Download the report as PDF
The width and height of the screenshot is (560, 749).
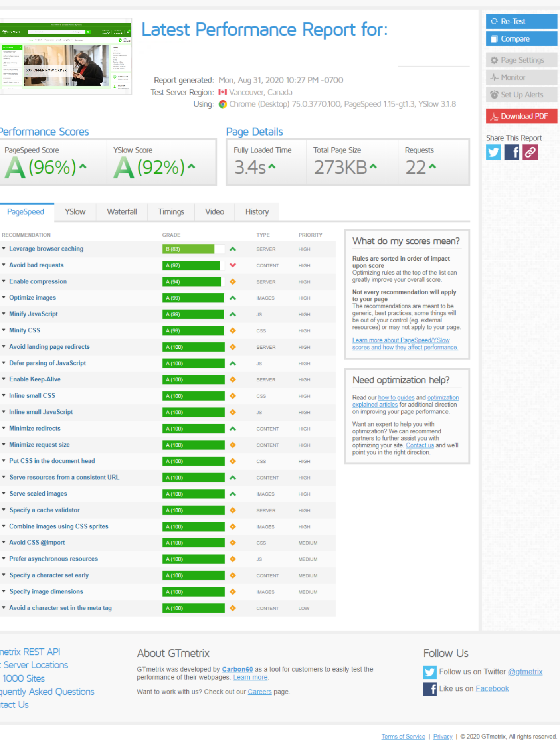(522, 116)
